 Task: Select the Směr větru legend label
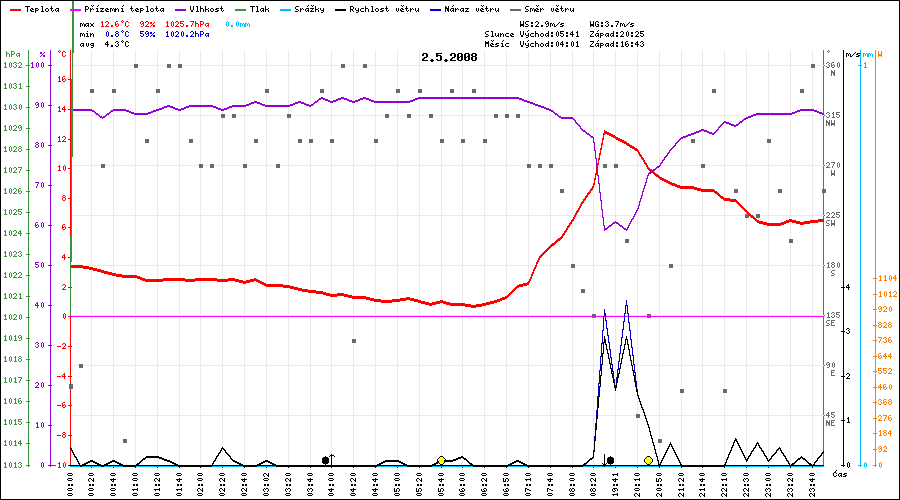coord(549,9)
